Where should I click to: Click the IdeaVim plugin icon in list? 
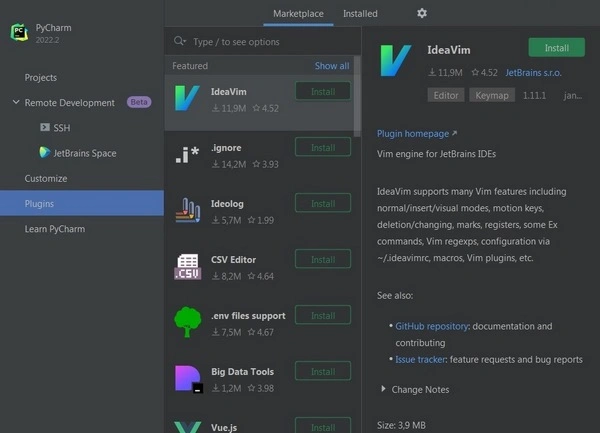click(187, 99)
